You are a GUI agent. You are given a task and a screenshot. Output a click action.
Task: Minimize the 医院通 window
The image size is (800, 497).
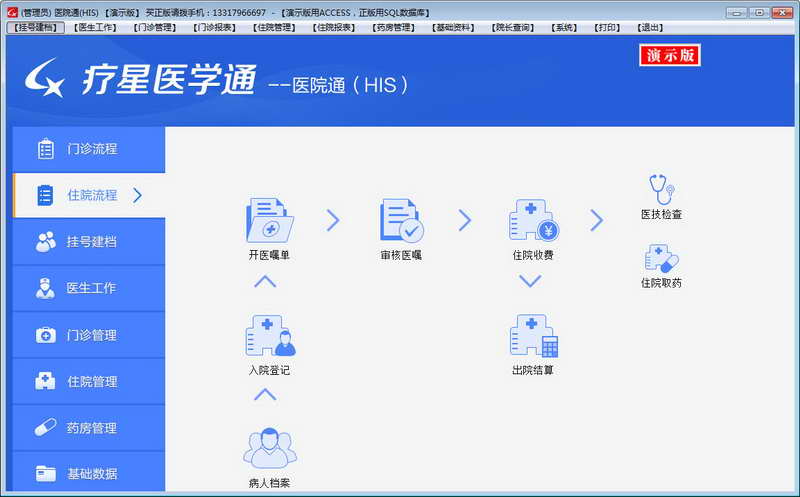[x=737, y=12]
